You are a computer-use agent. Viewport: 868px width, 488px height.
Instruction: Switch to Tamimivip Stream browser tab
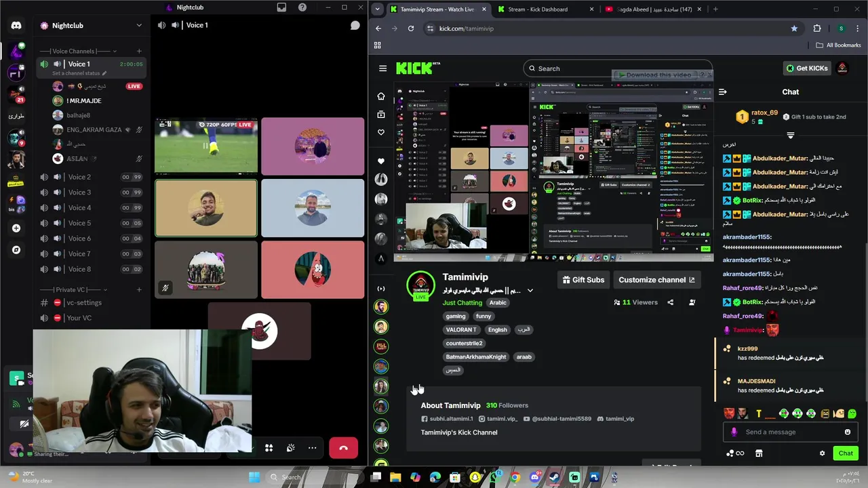click(x=438, y=9)
